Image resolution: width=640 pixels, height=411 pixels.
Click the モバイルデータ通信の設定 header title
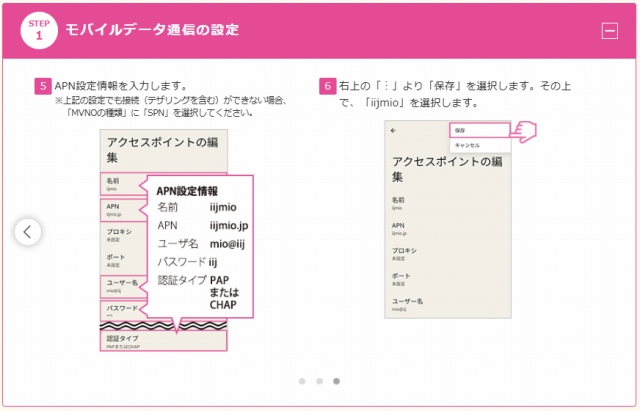pyautogui.click(x=152, y=30)
